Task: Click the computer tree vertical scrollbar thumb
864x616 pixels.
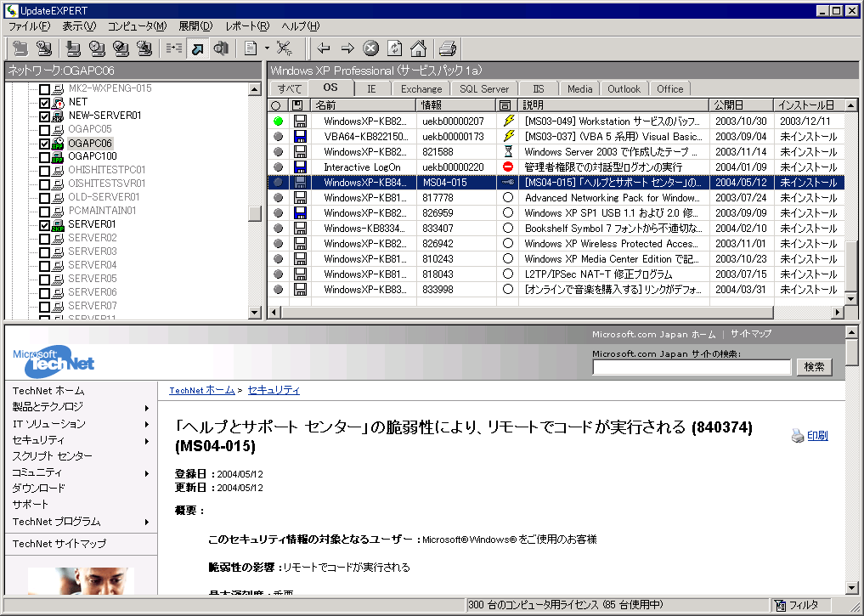Action: pyautogui.click(x=255, y=213)
